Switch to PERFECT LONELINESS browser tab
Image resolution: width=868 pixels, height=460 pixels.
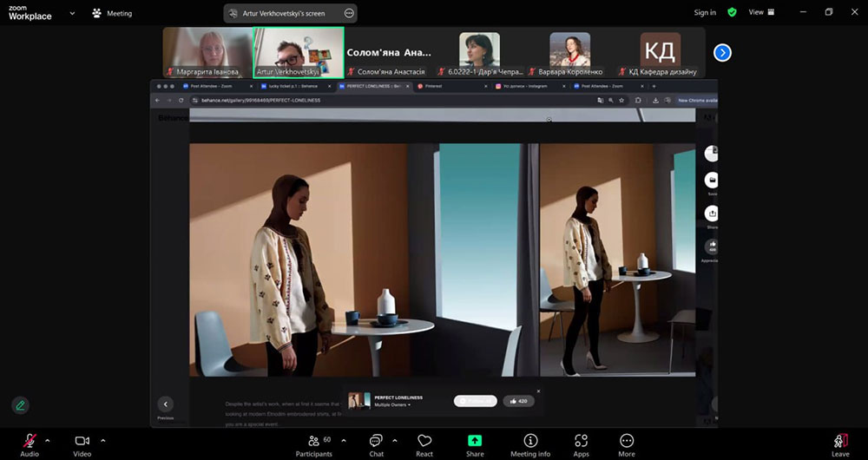(373, 86)
